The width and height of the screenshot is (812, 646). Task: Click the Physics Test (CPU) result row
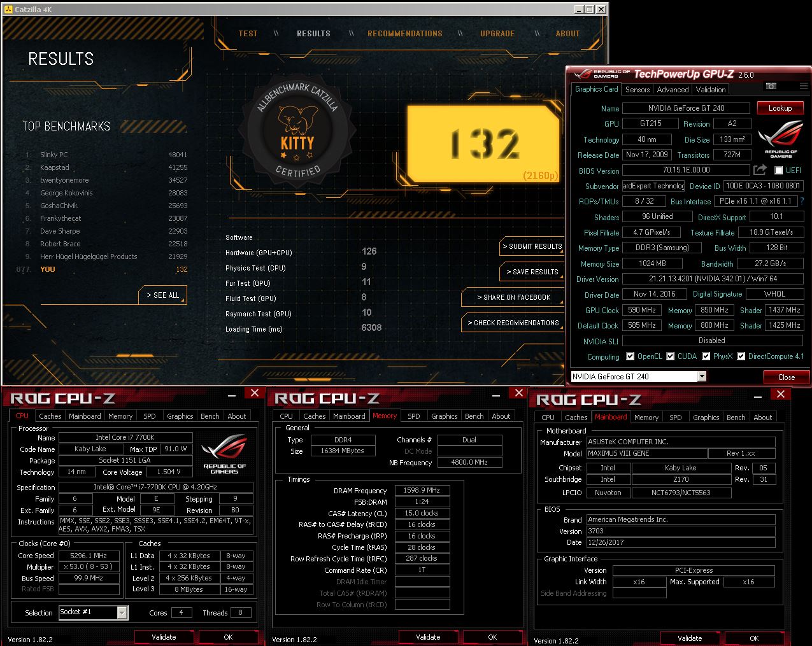(297, 267)
